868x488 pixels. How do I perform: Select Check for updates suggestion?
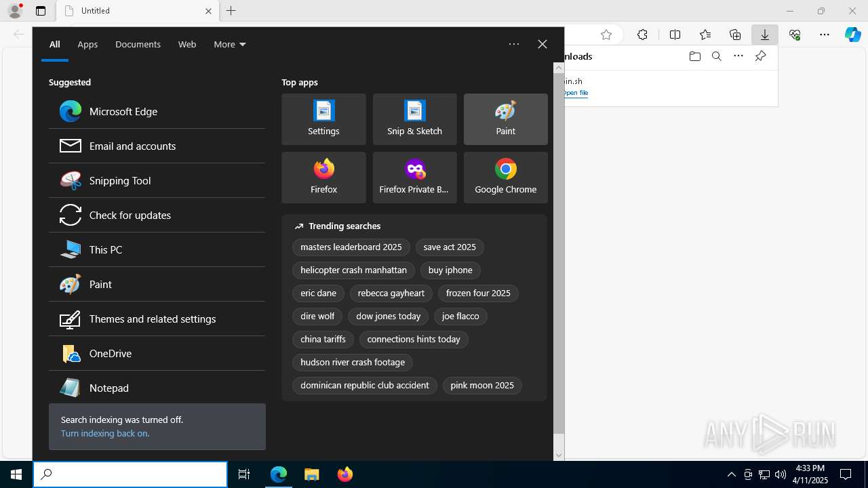pyautogui.click(x=157, y=215)
